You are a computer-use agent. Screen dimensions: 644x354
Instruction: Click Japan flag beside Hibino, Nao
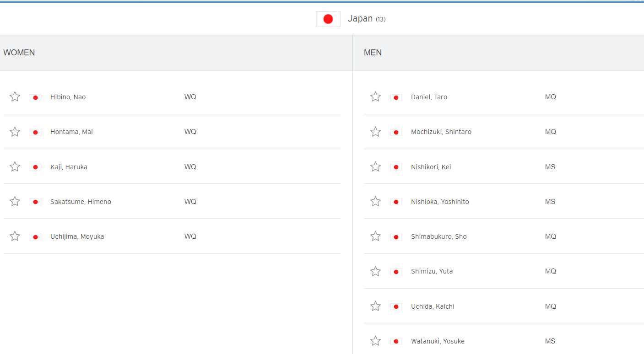pyautogui.click(x=35, y=97)
